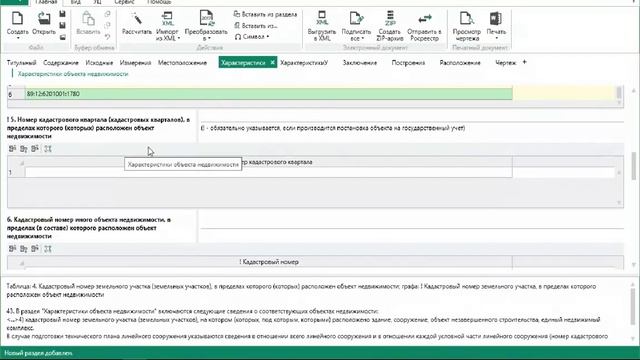Image resolution: width=640 pixels, height=360 pixels.
Task: Click the Подписать все signature icon
Action: pos(356,18)
